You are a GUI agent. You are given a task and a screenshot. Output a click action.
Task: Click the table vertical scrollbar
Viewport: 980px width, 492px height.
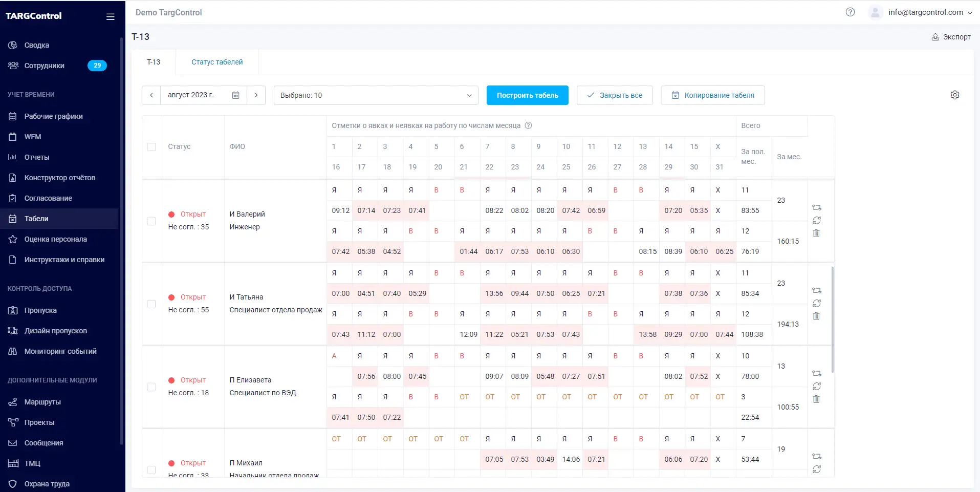coord(832,319)
